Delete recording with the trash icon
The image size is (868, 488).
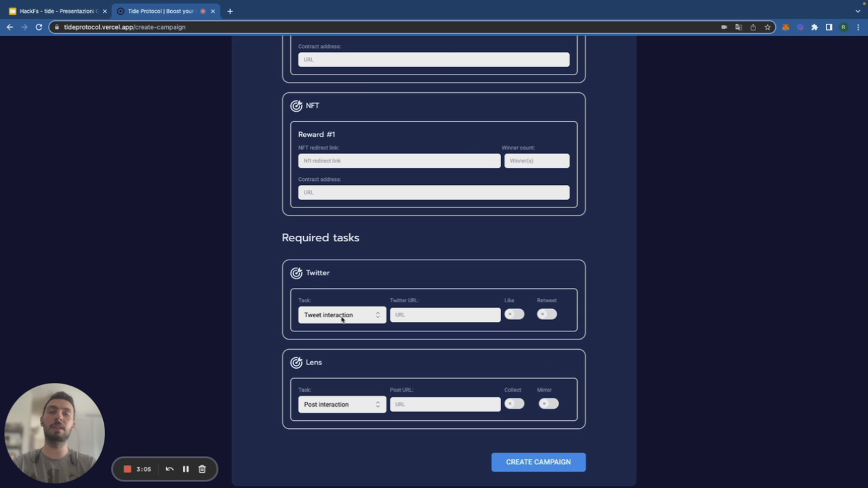pos(202,469)
